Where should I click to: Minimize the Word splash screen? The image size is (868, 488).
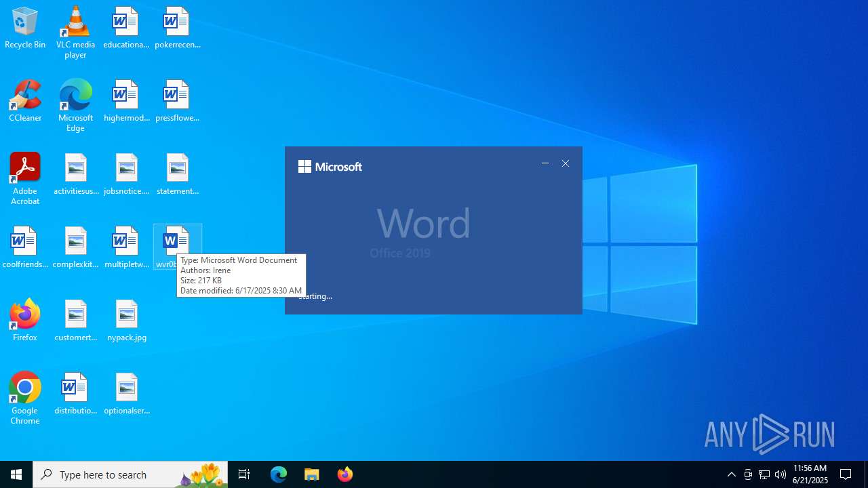(545, 163)
